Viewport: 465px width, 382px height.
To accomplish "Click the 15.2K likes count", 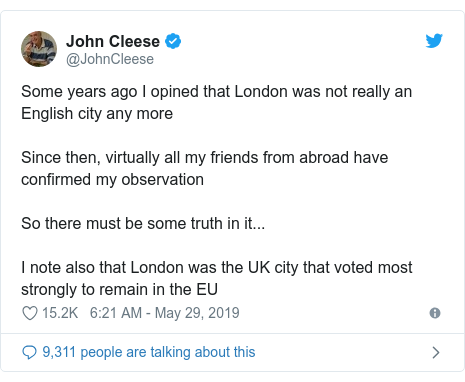I will (60, 313).
